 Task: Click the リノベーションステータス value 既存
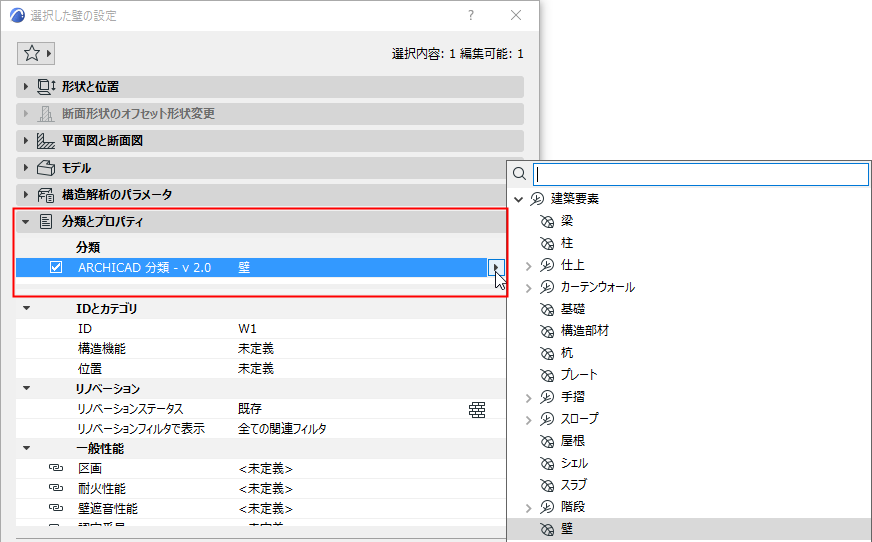250,409
